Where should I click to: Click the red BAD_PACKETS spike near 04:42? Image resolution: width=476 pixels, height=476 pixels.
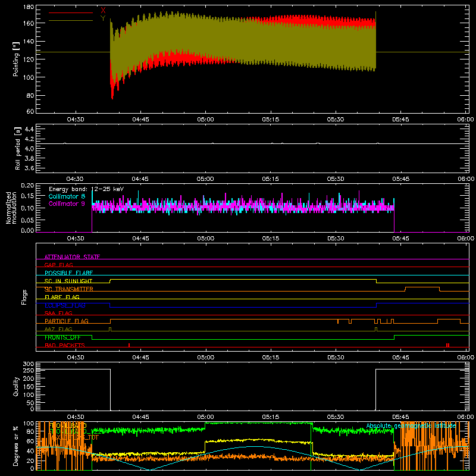[x=129, y=345]
